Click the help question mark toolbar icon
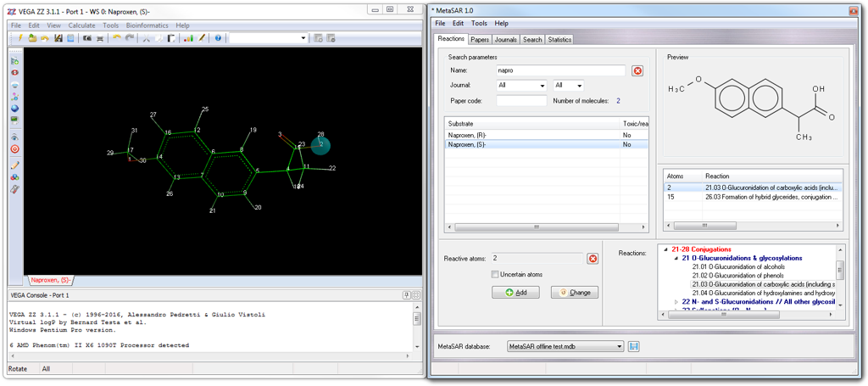The width and height of the screenshot is (868, 386). coord(218,38)
